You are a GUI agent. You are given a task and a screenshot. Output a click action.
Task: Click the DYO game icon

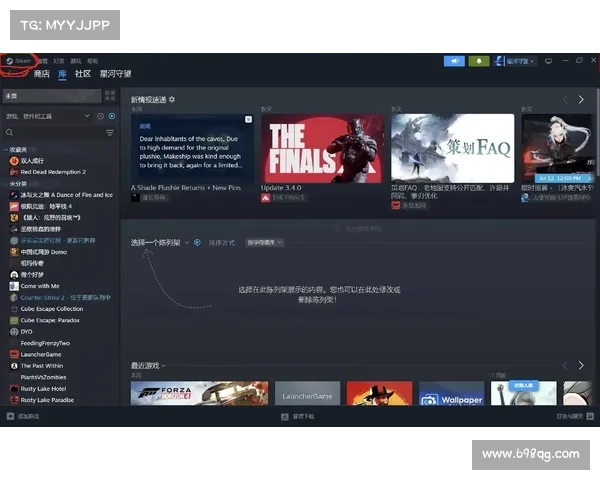click(x=14, y=331)
